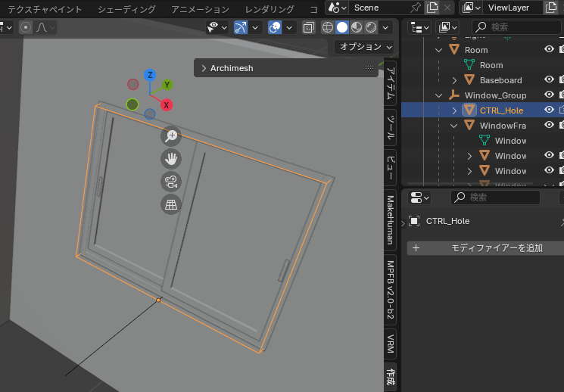Image resolution: width=564 pixels, height=392 pixels.
Task: Click negative Z axis gizmo circle
Action: pyautogui.click(x=150, y=114)
